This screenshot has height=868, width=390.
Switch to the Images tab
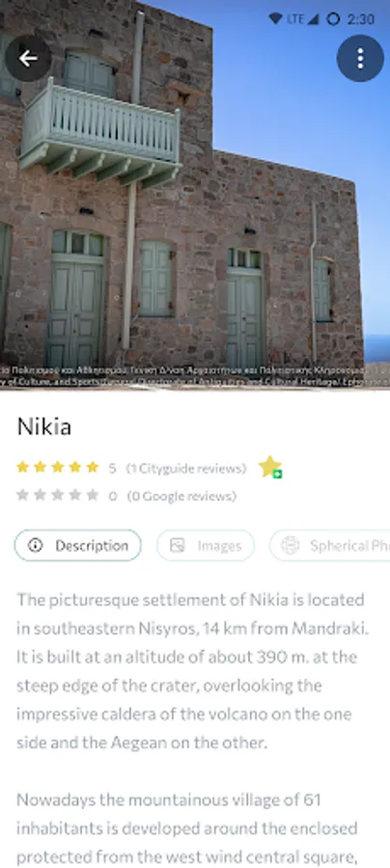pyautogui.click(x=206, y=546)
